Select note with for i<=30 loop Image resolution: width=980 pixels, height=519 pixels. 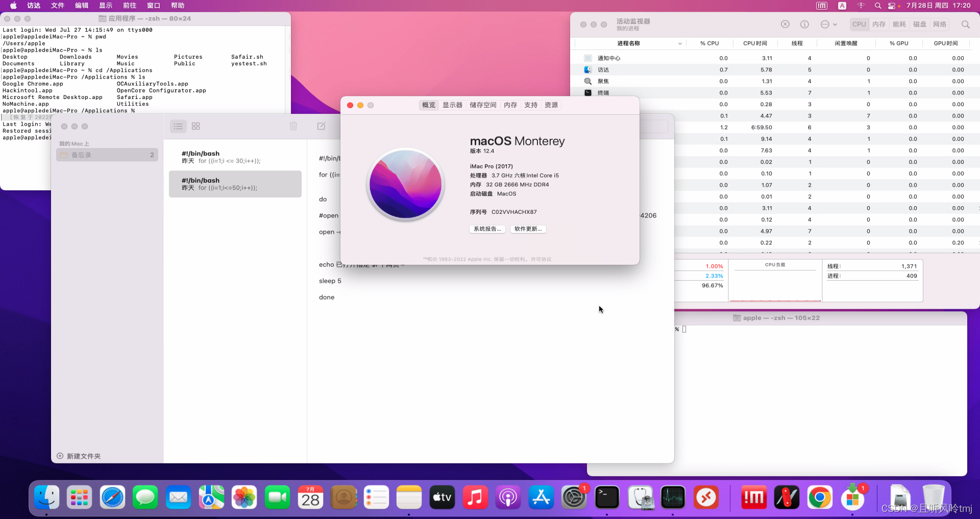tap(235, 157)
